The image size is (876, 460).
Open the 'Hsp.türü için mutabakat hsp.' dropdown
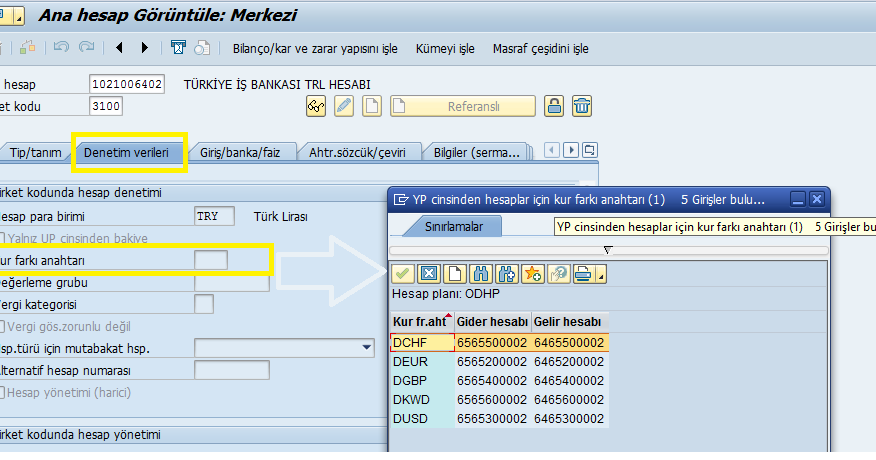point(366,348)
